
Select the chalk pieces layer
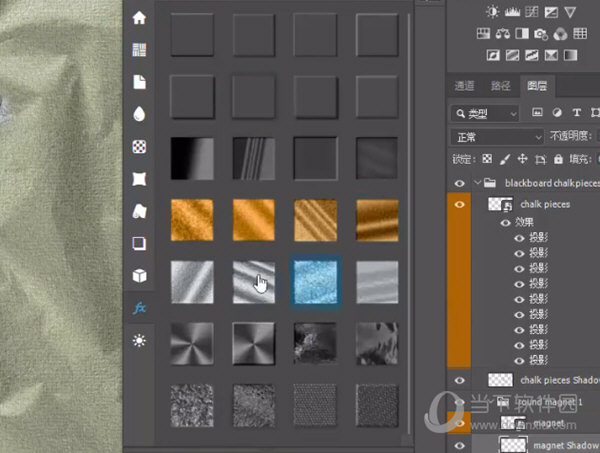point(544,204)
